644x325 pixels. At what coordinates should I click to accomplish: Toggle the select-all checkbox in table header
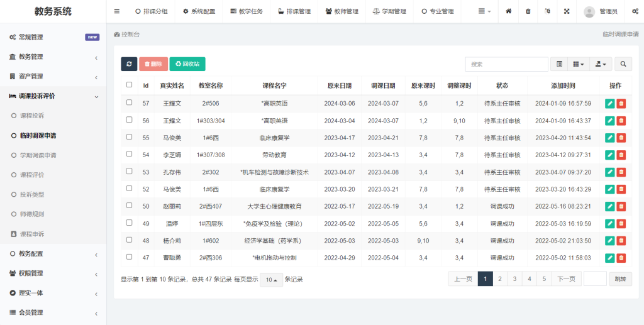130,84
